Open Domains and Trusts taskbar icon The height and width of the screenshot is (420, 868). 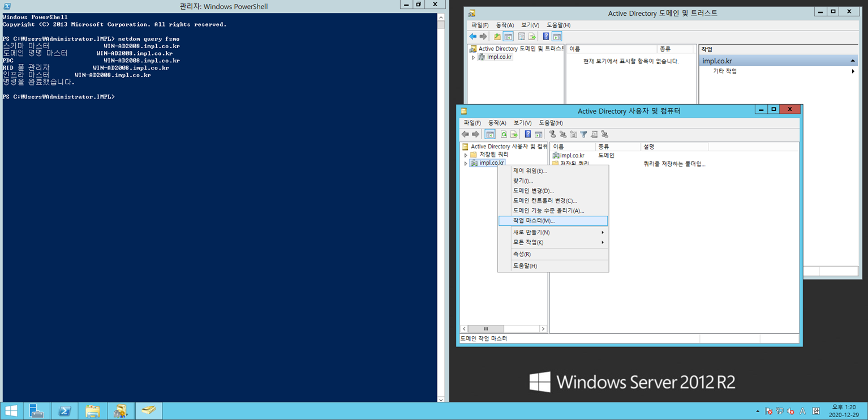121,411
